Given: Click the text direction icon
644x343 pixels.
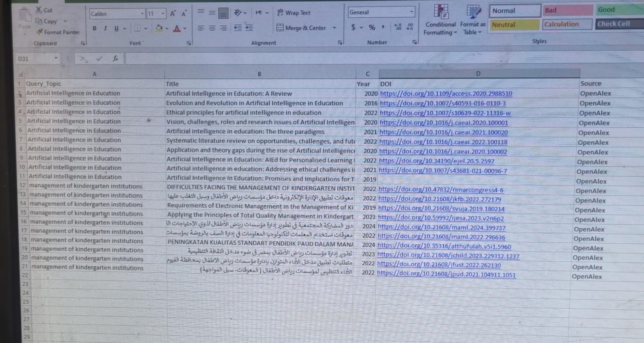Looking at the screenshot, I should [x=259, y=13].
